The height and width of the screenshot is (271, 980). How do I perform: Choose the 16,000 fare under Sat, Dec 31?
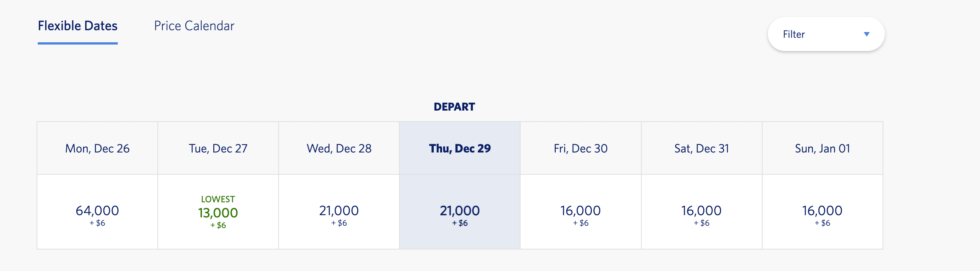pyautogui.click(x=701, y=212)
